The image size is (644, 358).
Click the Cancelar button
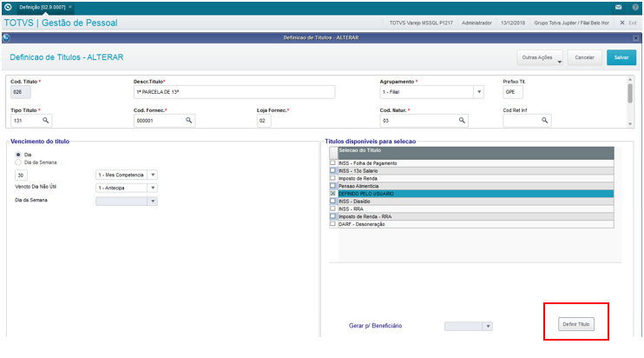coord(584,57)
